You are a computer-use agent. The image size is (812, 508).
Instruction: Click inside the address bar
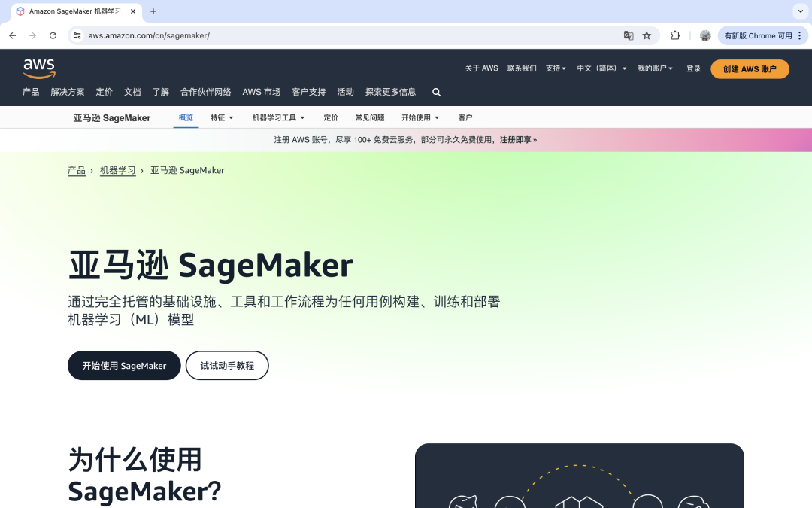[x=301, y=35]
